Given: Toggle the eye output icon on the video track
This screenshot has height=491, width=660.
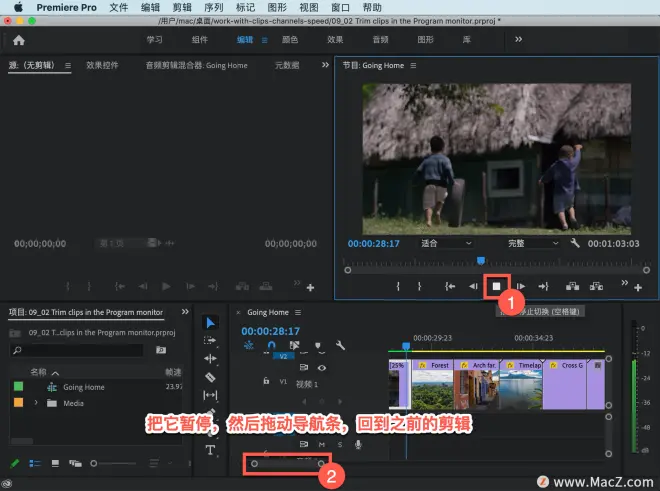Looking at the screenshot, I should pyautogui.click(x=322, y=368).
